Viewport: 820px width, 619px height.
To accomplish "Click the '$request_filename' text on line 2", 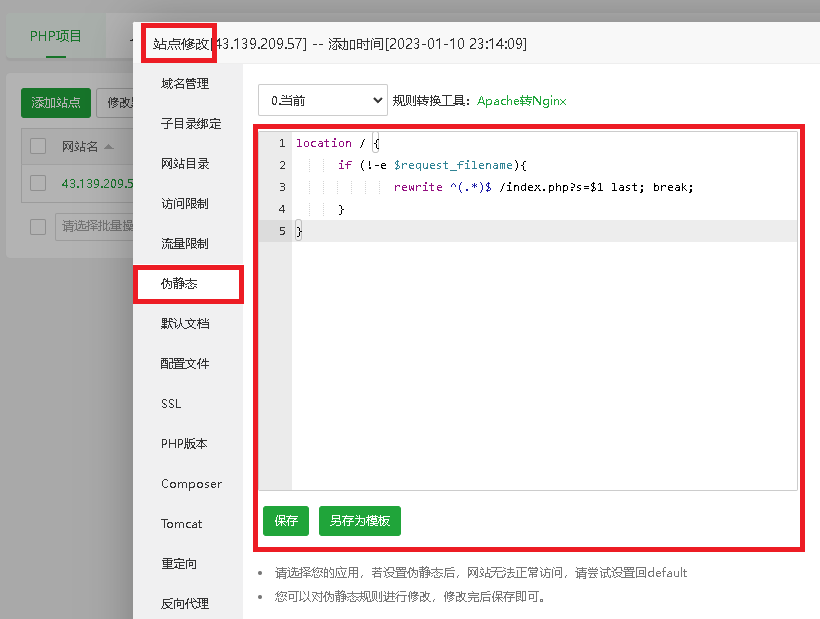I will (453, 165).
